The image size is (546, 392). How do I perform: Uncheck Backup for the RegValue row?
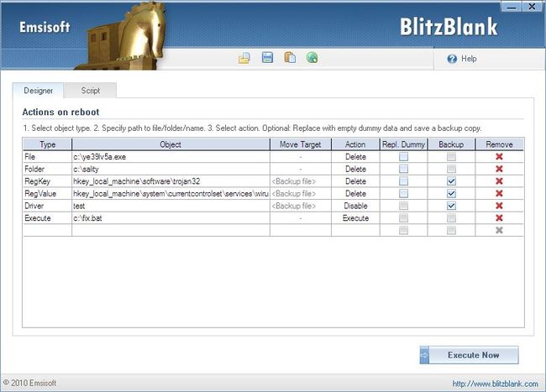click(x=451, y=193)
